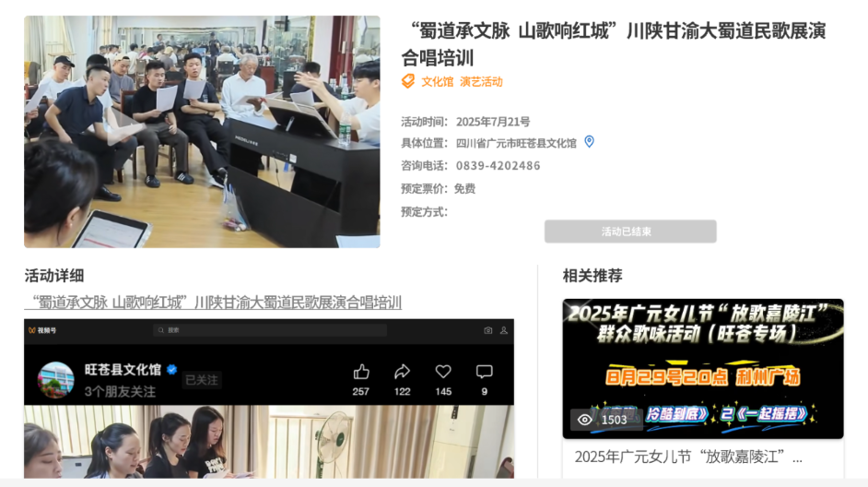Toggle the 已关注 follow button
Viewport: 868px width, 487px height.
point(202,380)
